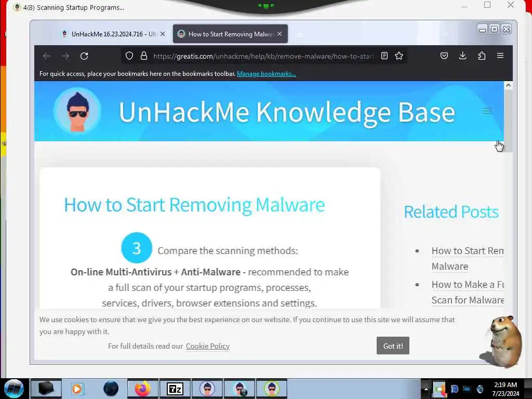This screenshot has height=399, width=532.
Task: Toggle reader view icon in address bar
Action: tap(384, 56)
